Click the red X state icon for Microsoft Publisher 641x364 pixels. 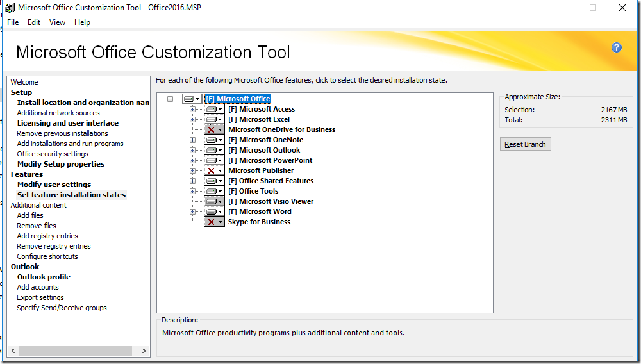click(211, 170)
